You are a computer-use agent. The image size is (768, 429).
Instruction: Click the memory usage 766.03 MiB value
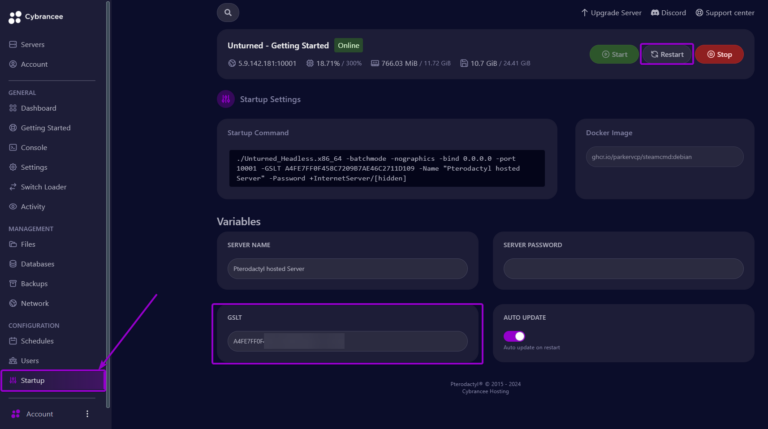coord(399,63)
